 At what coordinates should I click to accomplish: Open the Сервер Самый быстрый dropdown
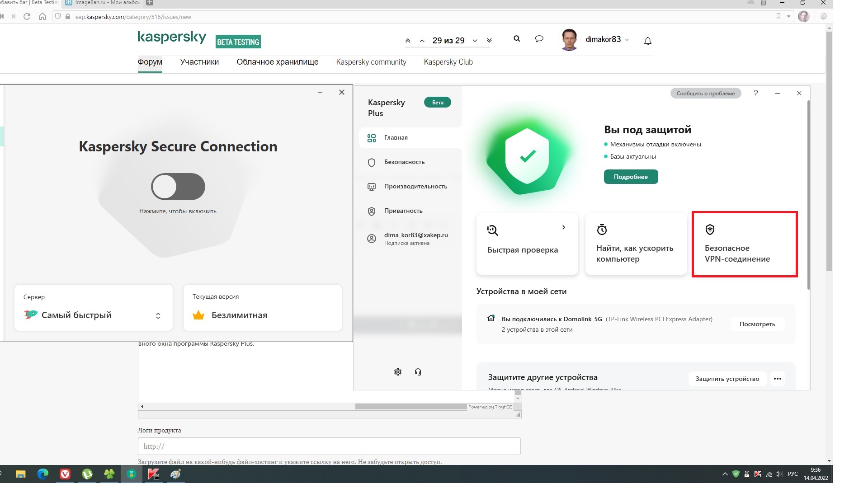(x=94, y=308)
